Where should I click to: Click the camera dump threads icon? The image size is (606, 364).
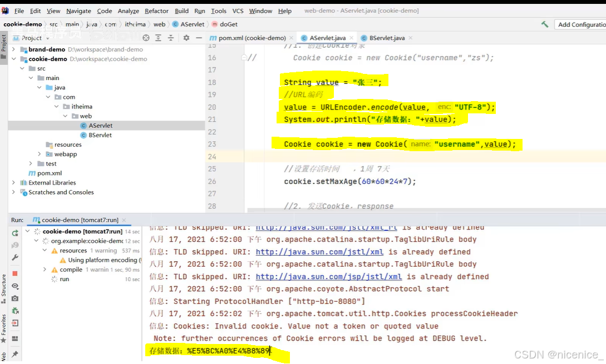pyautogui.click(x=15, y=298)
